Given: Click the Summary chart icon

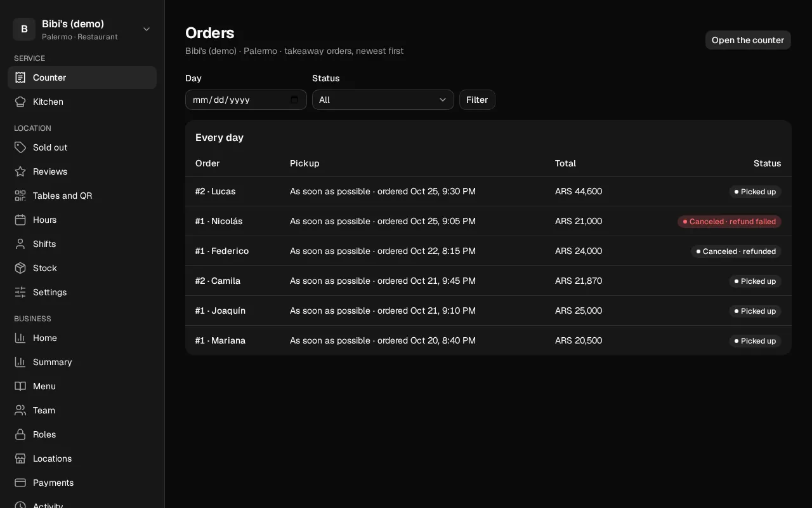Looking at the screenshot, I should [20, 362].
